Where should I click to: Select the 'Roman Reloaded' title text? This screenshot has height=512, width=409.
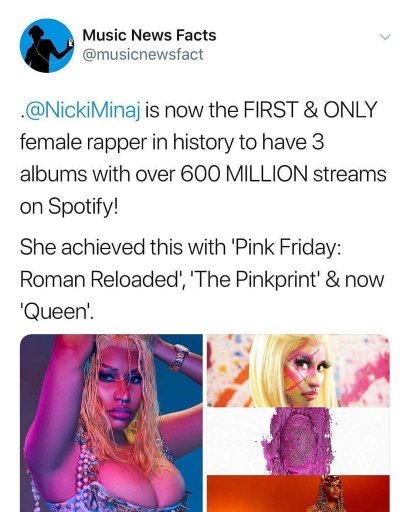coord(99,279)
